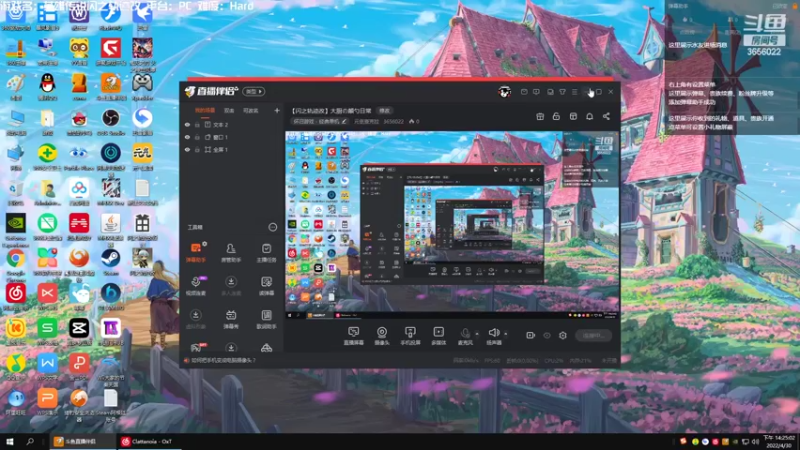Open the hamburger menu in the title bar
800x450 pixels.
coord(574,92)
